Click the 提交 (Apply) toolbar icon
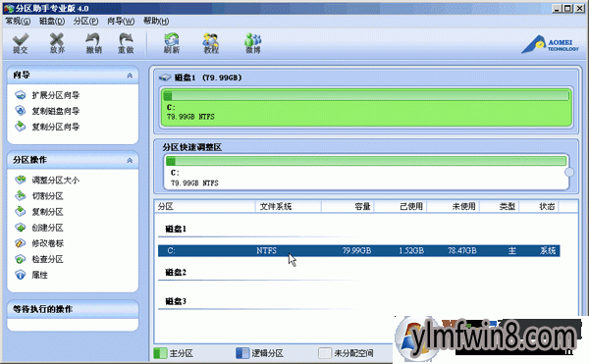Viewport: 589px width, 364px height. click(21, 43)
